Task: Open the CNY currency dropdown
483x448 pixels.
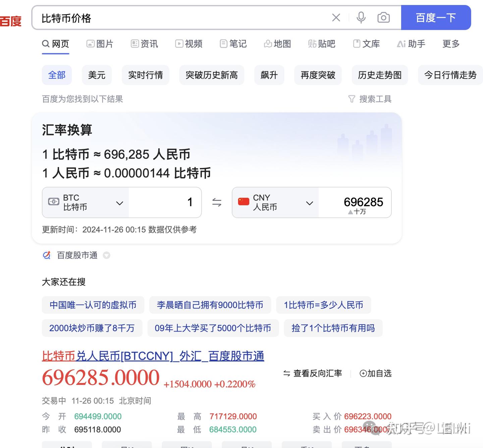Action: pyautogui.click(x=309, y=203)
